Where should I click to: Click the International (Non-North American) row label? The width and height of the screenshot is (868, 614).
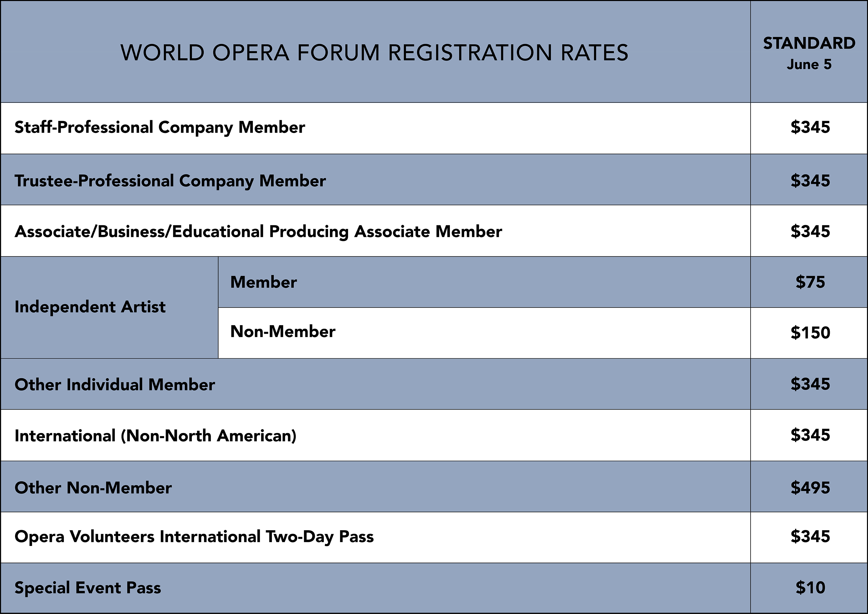[x=155, y=436]
